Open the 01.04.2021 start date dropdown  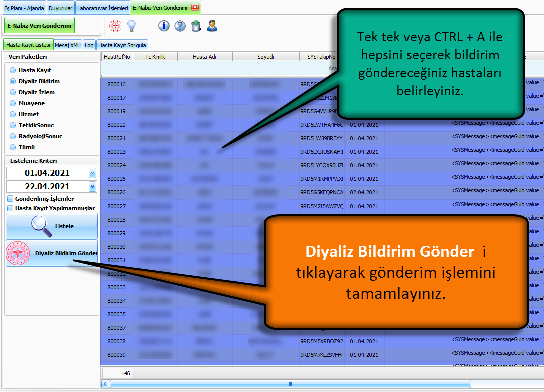tap(92, 173)
